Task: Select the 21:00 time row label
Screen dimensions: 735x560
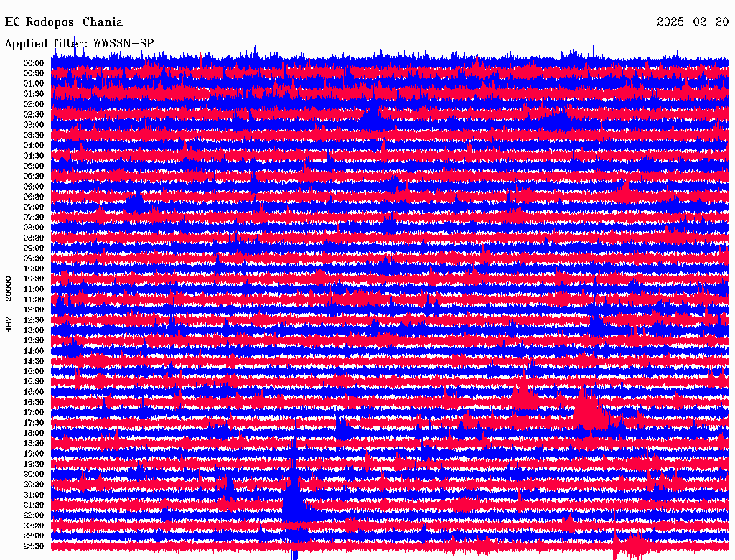Action: [x=34, y=495]
